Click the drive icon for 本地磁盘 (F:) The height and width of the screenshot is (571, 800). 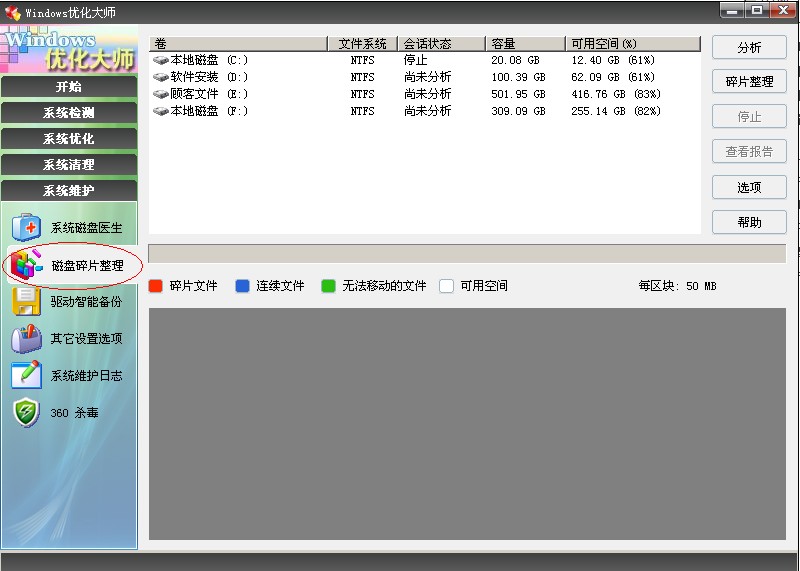[161, 111]
